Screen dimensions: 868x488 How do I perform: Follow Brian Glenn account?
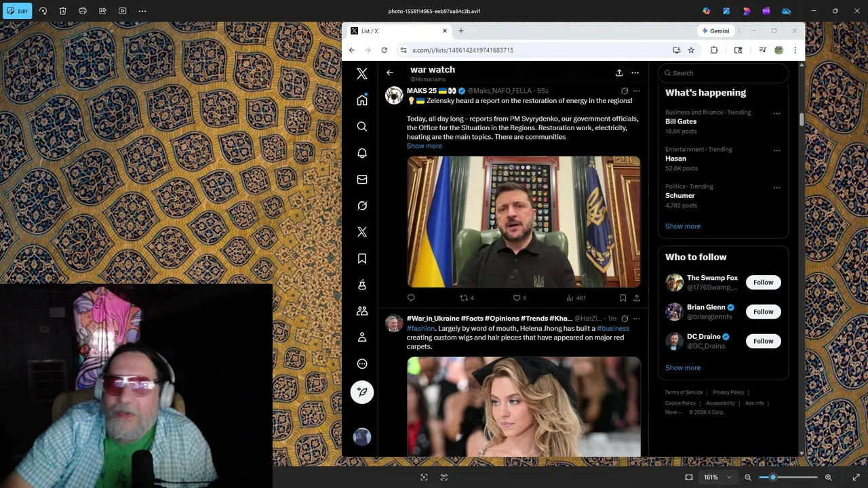763,312
